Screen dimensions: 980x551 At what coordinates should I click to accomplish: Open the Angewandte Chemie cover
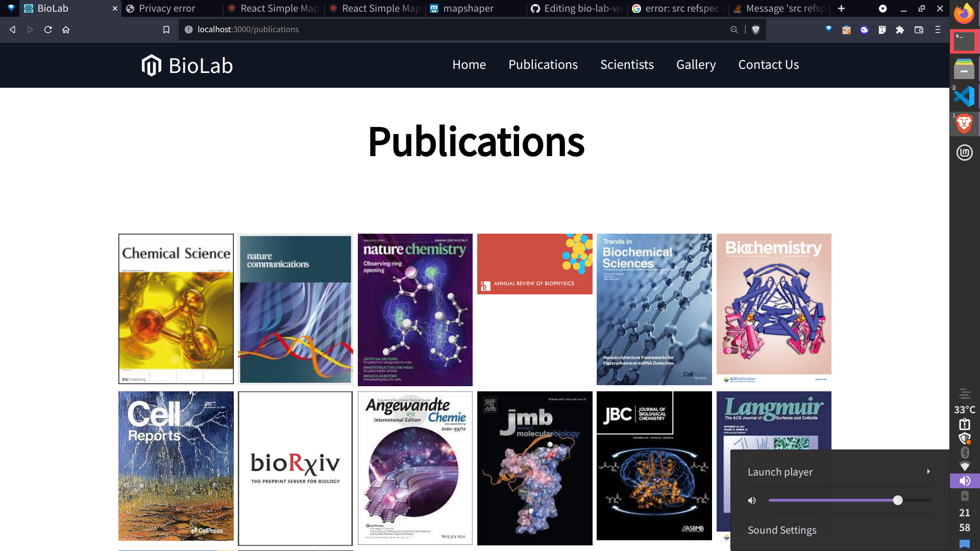click(415, 468)
